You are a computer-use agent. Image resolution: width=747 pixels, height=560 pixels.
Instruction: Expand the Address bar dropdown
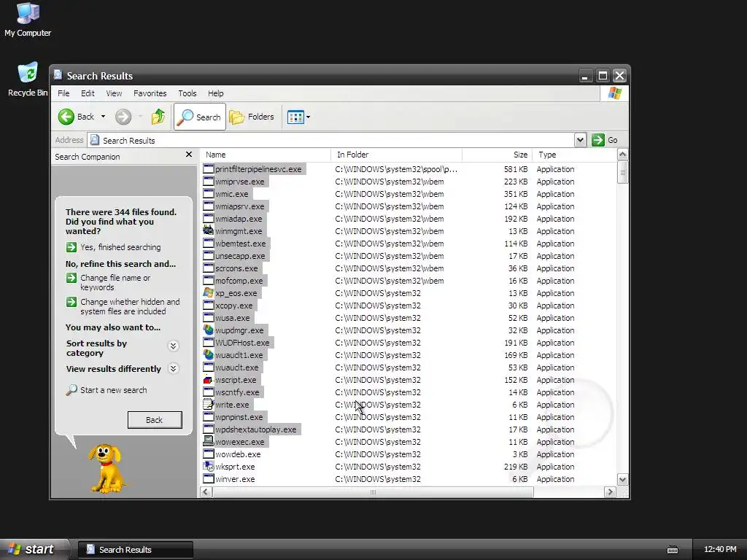tap(580, 140)
